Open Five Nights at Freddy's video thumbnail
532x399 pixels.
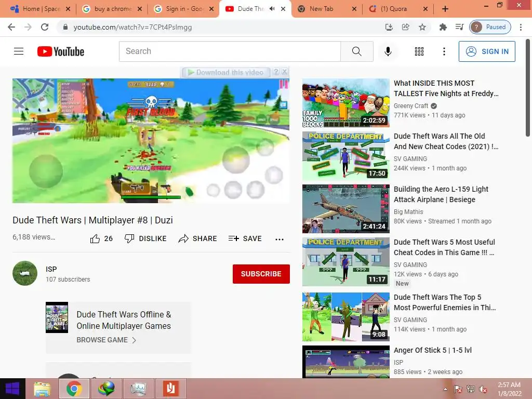click(x=345, y=103)
